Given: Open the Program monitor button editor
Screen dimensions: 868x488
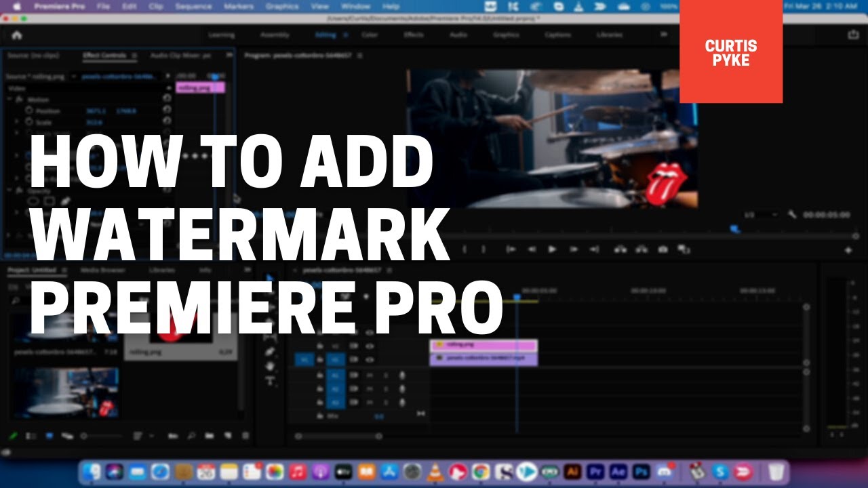Looking at the screenshot, I should tap(848, 250).
